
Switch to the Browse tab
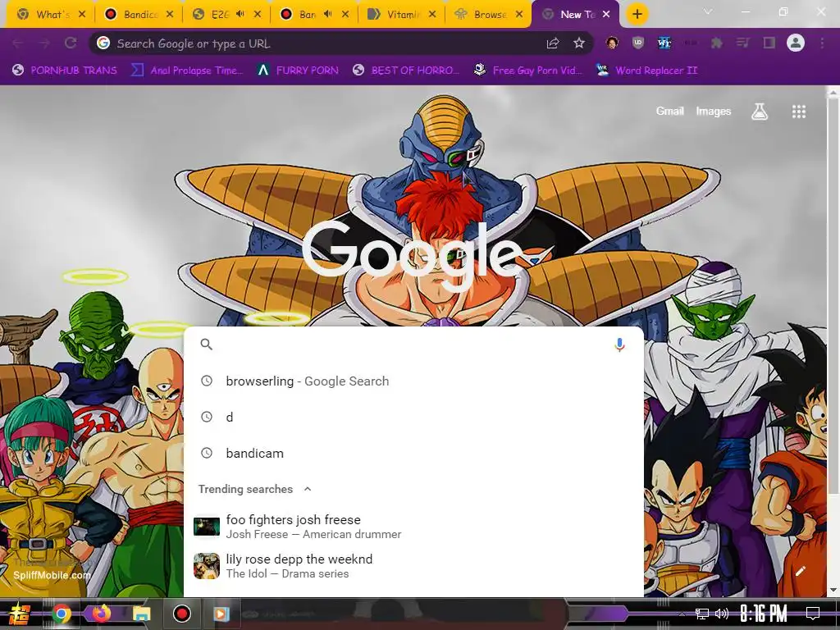click(487, 15)
